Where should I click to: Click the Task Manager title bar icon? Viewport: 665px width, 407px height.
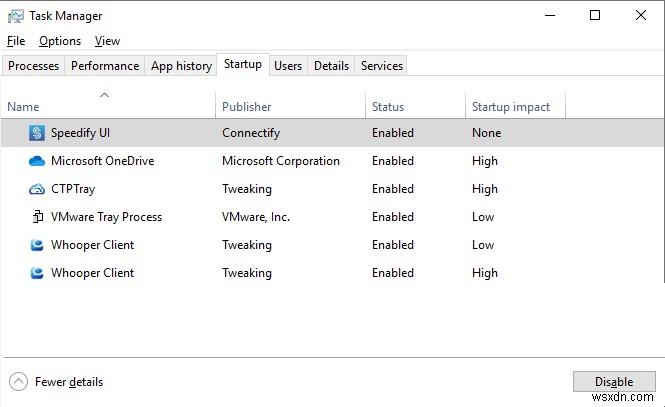coord(16,16)
